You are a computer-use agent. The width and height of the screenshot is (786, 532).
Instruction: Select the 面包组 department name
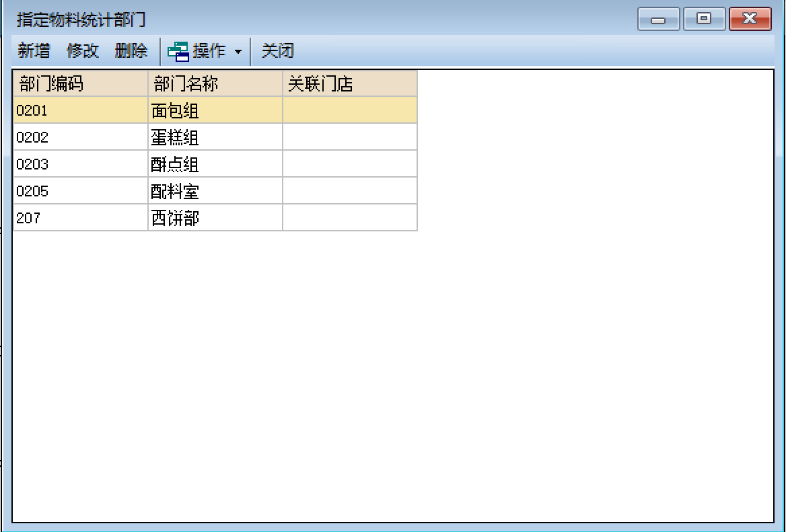point(215,110)
